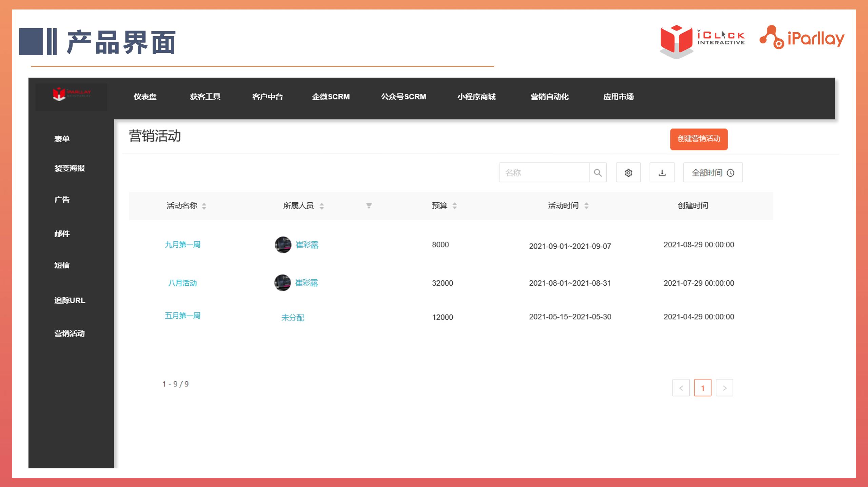Sort the table by 预算 column

[454, 205]
